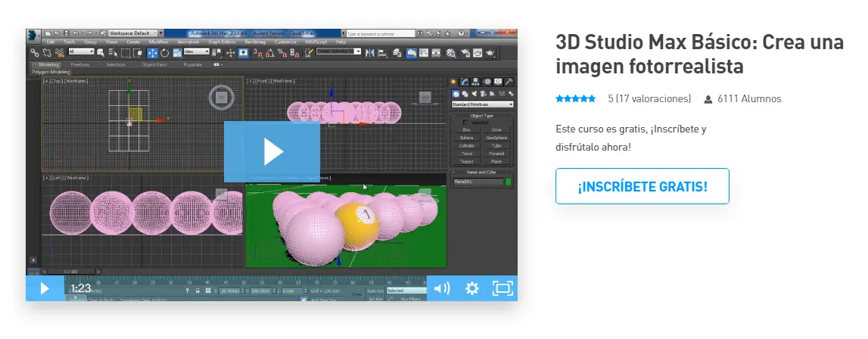Switch to the Freeform ribbon tab

(x=79, y=65)
